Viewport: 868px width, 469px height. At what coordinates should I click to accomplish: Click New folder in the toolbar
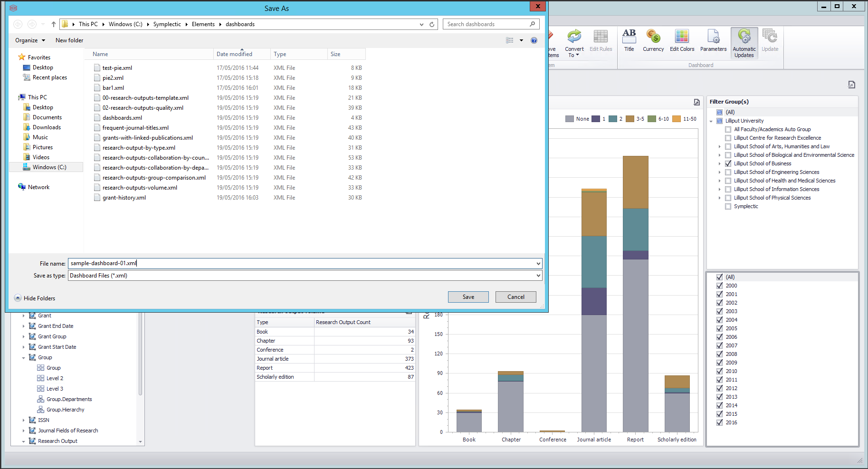(69, 40)
